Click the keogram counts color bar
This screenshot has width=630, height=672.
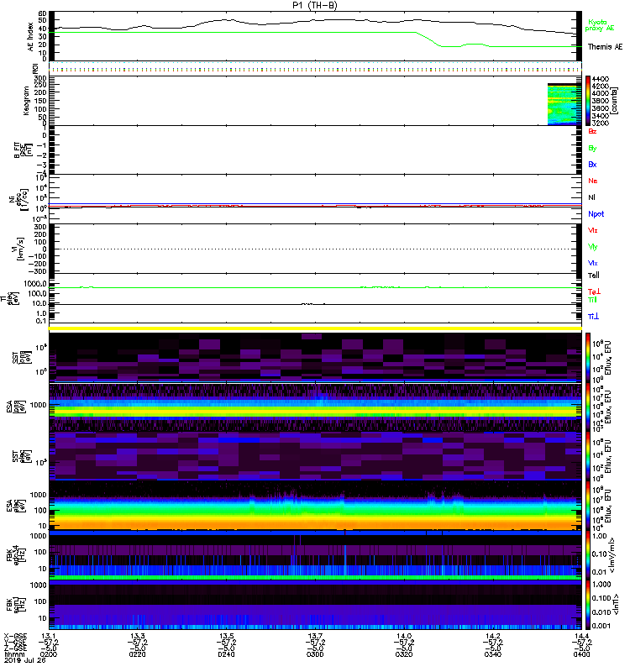coord(588,101)
